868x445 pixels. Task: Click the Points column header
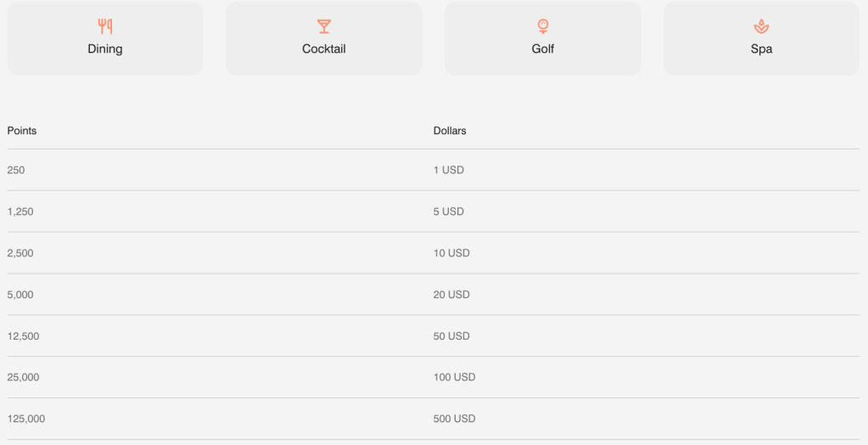[x=22, y=131]
